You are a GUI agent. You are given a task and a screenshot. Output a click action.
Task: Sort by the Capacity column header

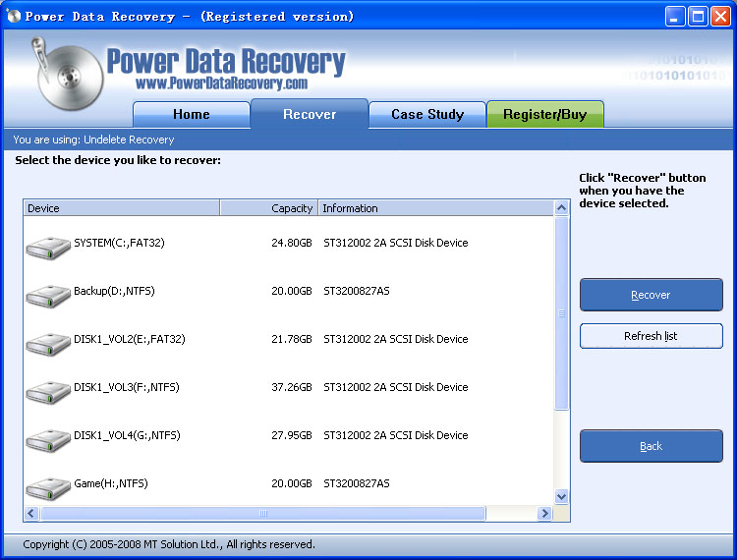coord(269,208)
